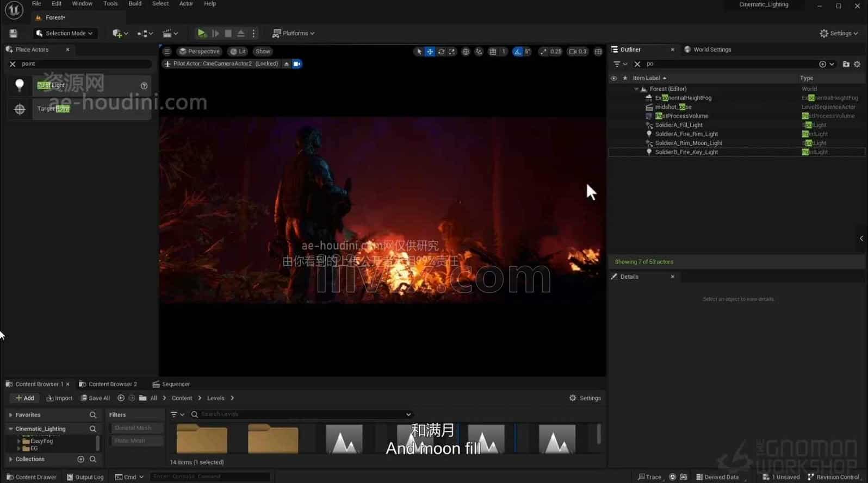The height and width of the screenshot is (483, 868).
Task: Open the Perspective view mode menu
Action: (200, 51)
